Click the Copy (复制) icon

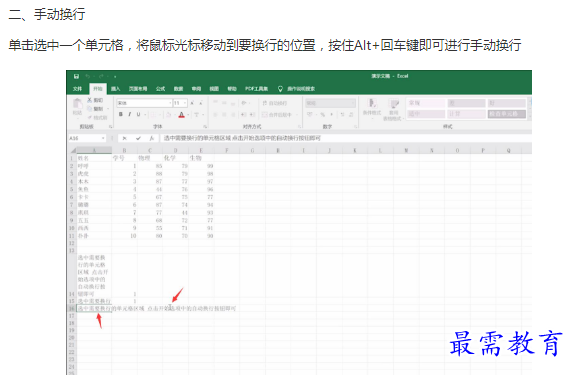point(90,108)
